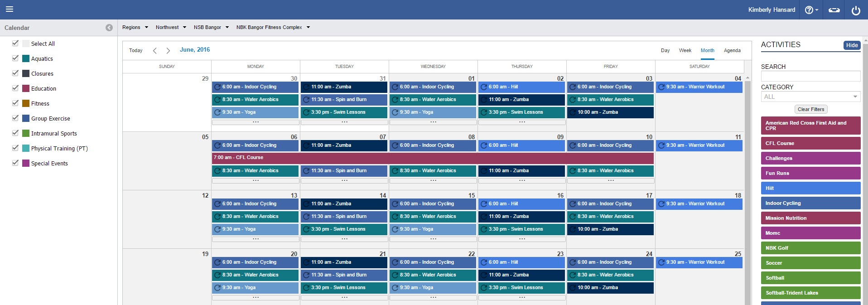Hide the Activities panel
Screen dimensions: 868x305
coord(852,45)
